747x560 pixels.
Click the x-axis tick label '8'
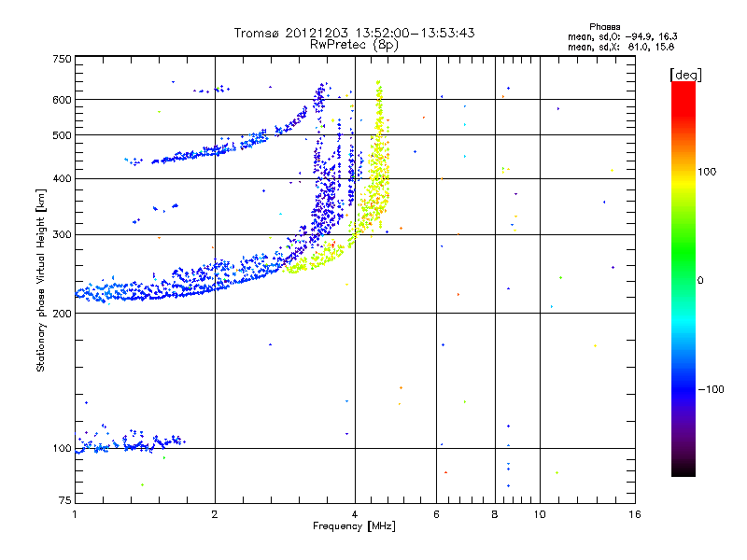click(495, 514)
